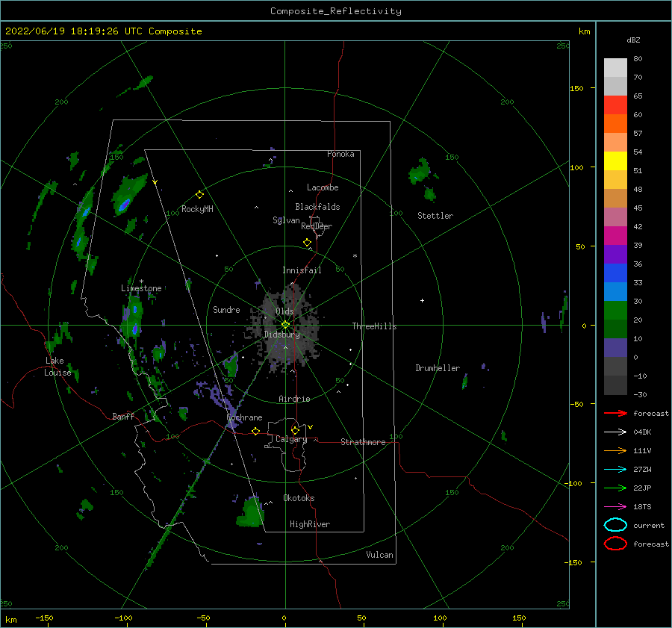Screen dimensions: 672x628
Task: Click the dBZ legend heading
Action: coord(633,40)
